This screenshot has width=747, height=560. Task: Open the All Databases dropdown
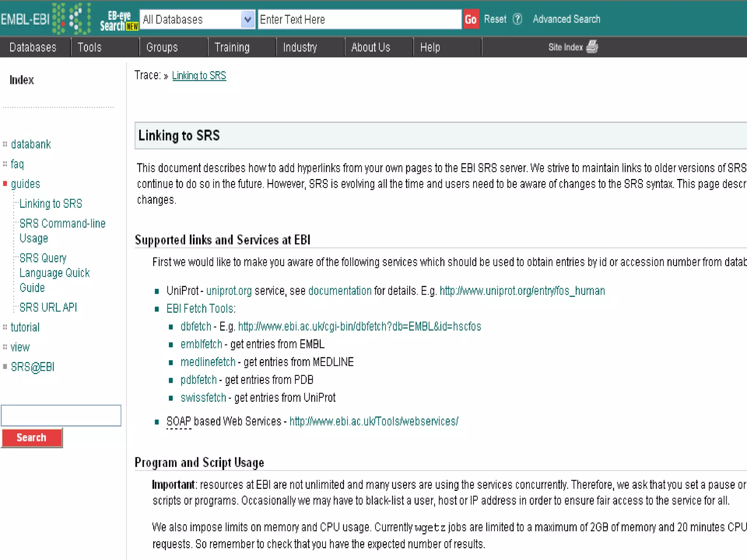point(248,19)
